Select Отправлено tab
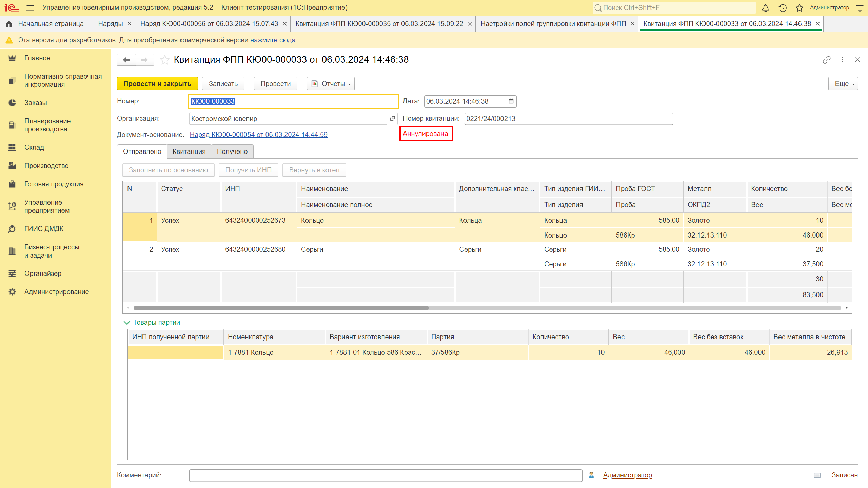Viewport: 868px width, 488px height. pos(142,151)
